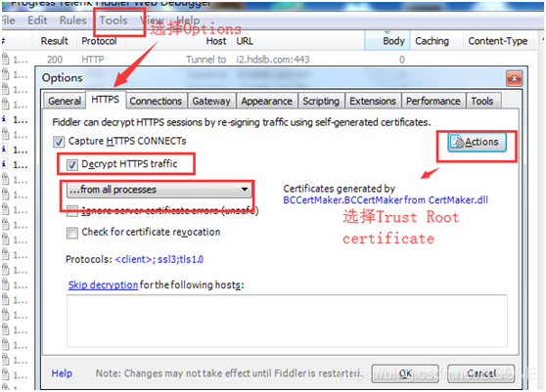Select the i2.hdslb.com:443 tunnel session
This screenshot has width=546, height=392.
273,60
